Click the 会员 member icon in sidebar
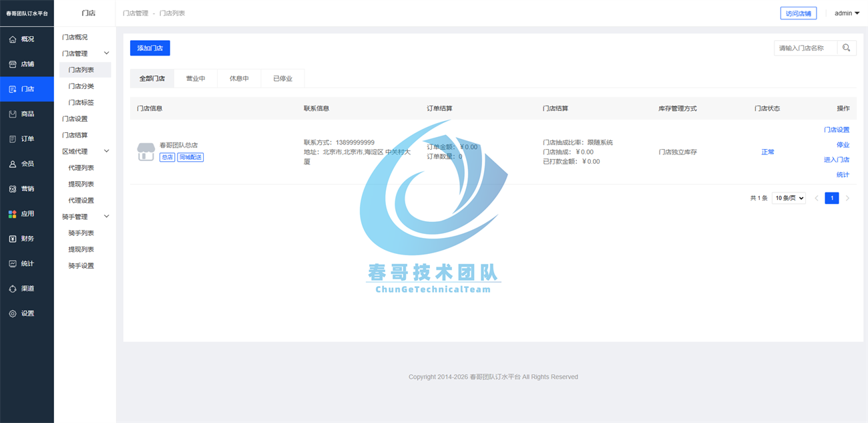The height and width of the screenshot is (423, 868). pyautogui.click(x=13, y=164)
